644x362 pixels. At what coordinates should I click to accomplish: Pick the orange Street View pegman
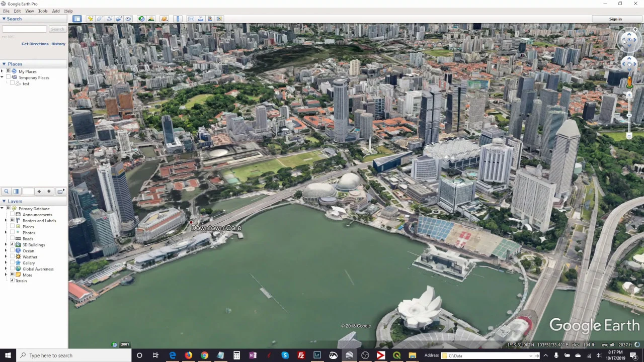click(629, 82)
